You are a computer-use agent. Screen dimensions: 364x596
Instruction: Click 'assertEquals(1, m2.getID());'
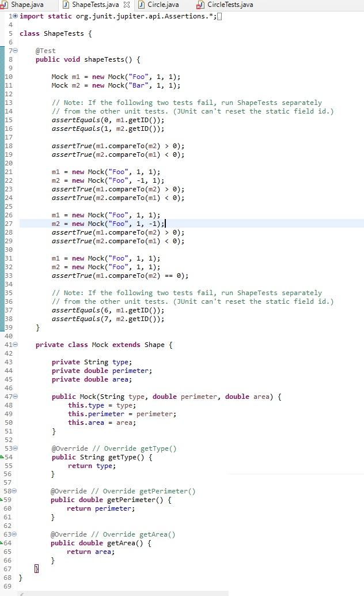(108, 129)
